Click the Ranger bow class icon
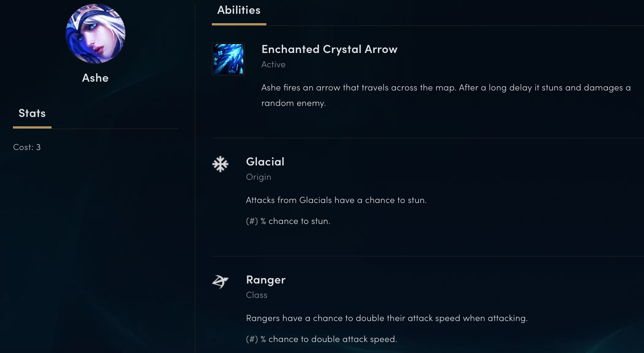Image resolution: width=644 pixels, height=353 pixels. click(x=220, y=282)
